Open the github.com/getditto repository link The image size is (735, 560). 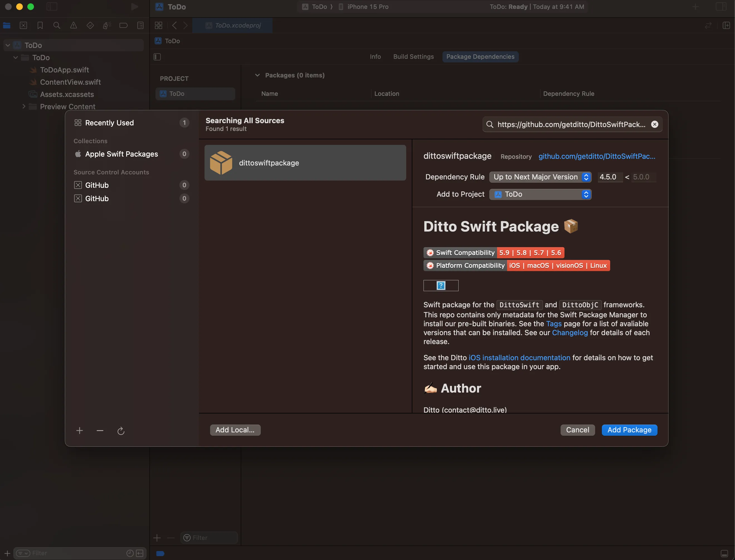pos(597,156)
